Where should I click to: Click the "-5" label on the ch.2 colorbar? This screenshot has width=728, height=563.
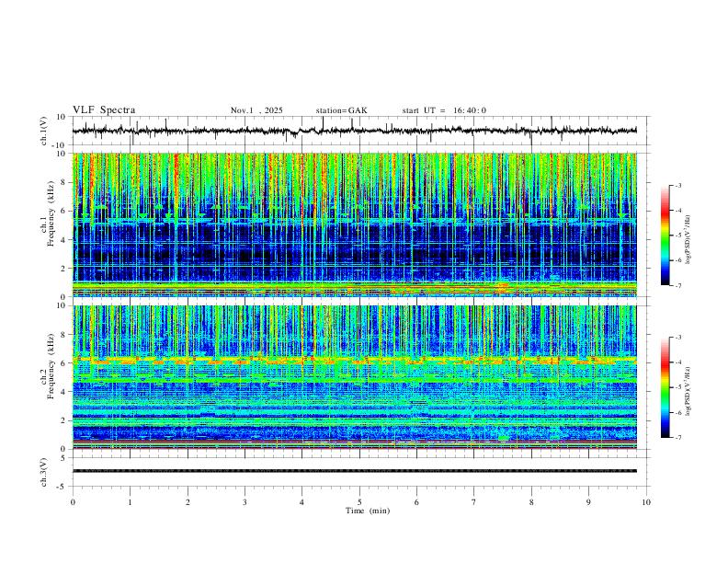677,387
